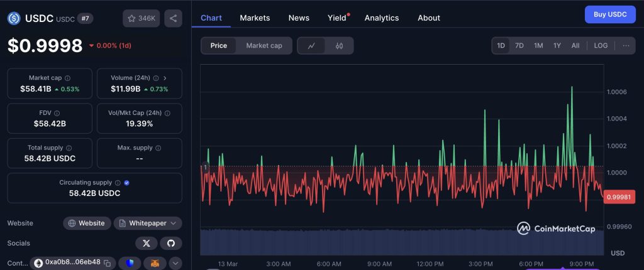Click the $0.9998 price text
644x270 pixels.
45,46
